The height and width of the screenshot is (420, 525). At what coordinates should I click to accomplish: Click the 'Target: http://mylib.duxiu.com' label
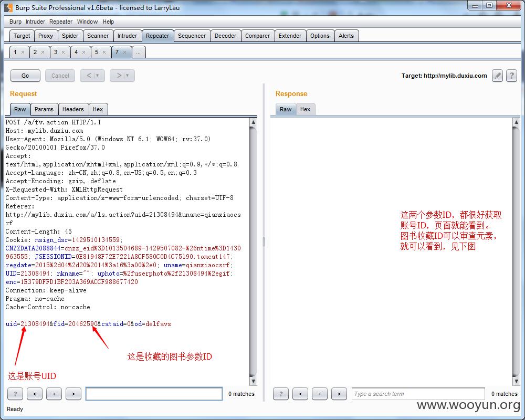(444, 76)
